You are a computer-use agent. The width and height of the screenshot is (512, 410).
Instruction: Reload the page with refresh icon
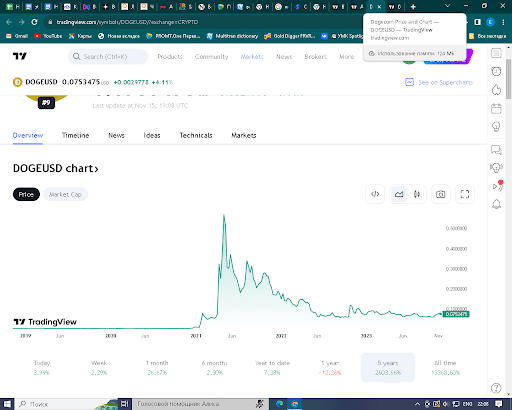point(34,22)
